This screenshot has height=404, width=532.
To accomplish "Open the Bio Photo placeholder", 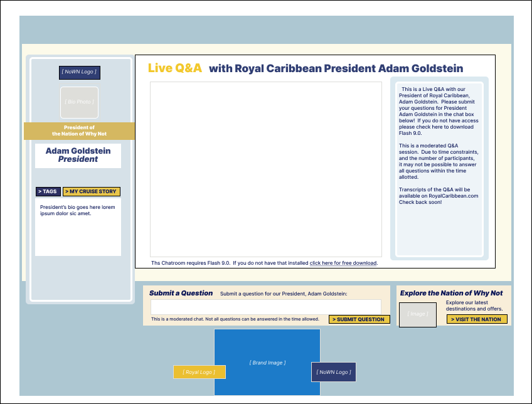I will click(x=80, y=102).
